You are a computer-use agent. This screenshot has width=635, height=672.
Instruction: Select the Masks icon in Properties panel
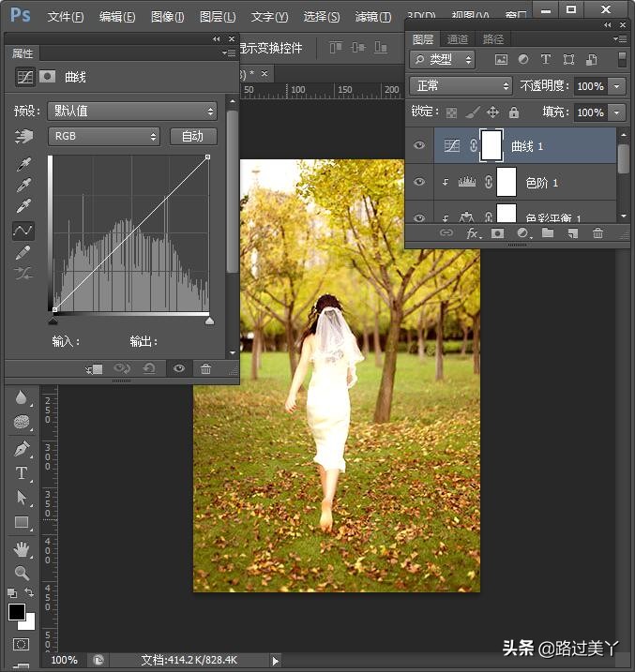[x=47, y=77]
